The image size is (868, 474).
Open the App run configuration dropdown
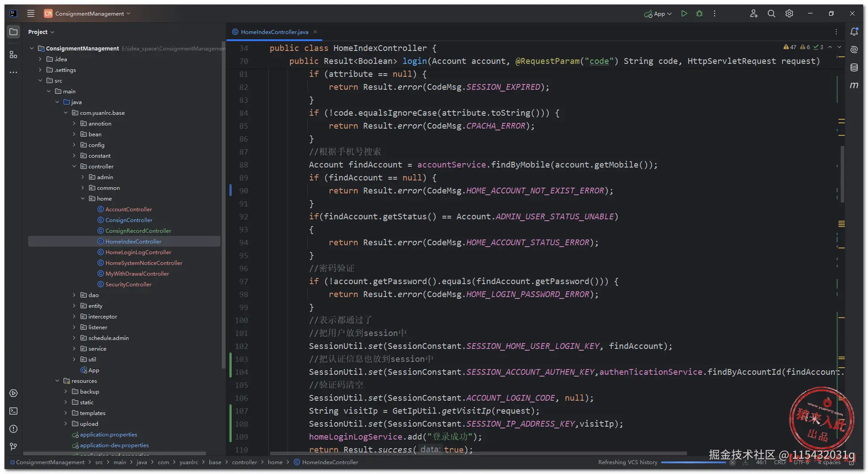tap(658, 13)
